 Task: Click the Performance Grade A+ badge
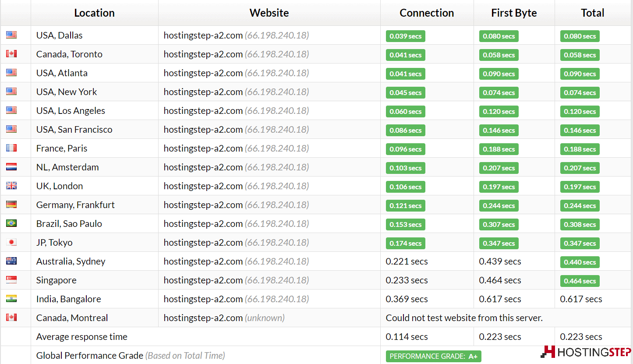[433, 356]
